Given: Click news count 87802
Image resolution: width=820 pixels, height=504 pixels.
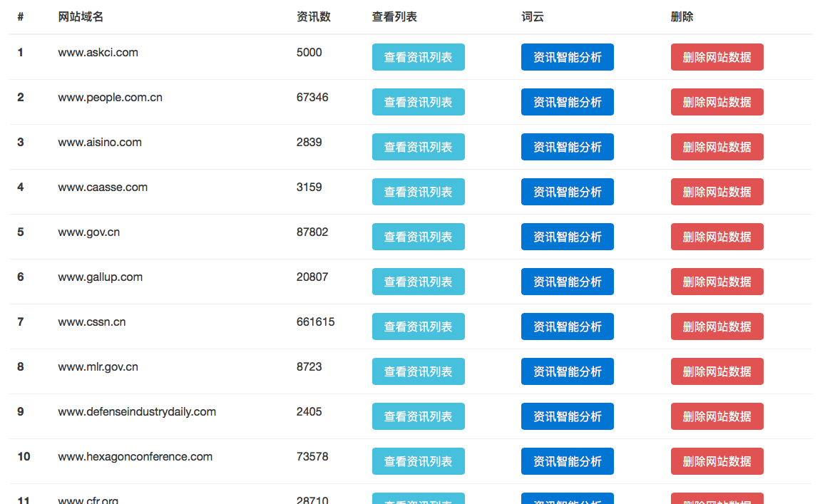Looking at the screenshot, I should click(x=312, y=232).
